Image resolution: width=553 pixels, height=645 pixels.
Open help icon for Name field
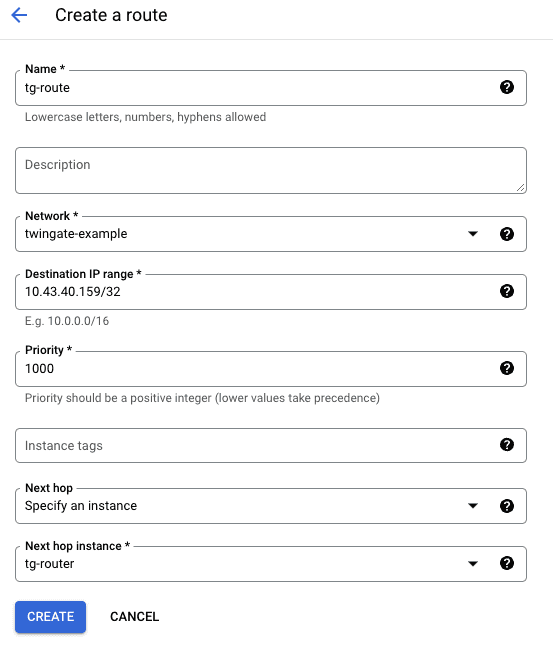(x=507, y=87)
